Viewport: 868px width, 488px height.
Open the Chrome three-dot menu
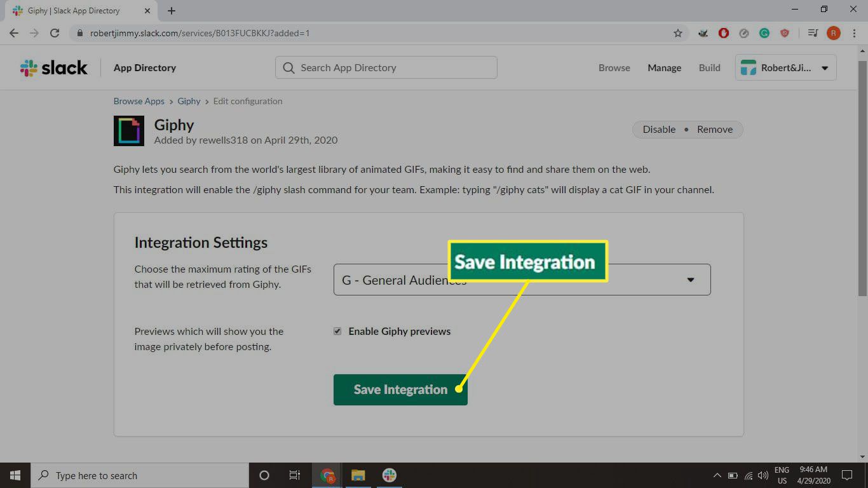click(853, 33)
